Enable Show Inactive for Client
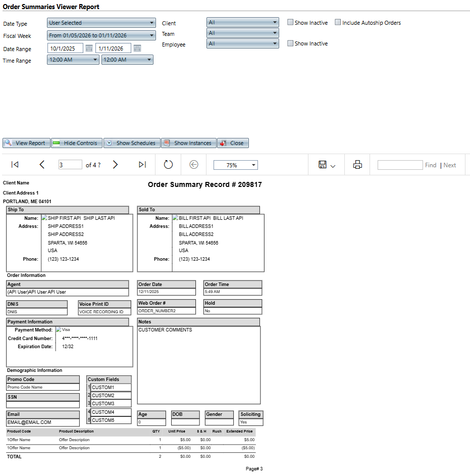470x476 pixels. (290, 22)
